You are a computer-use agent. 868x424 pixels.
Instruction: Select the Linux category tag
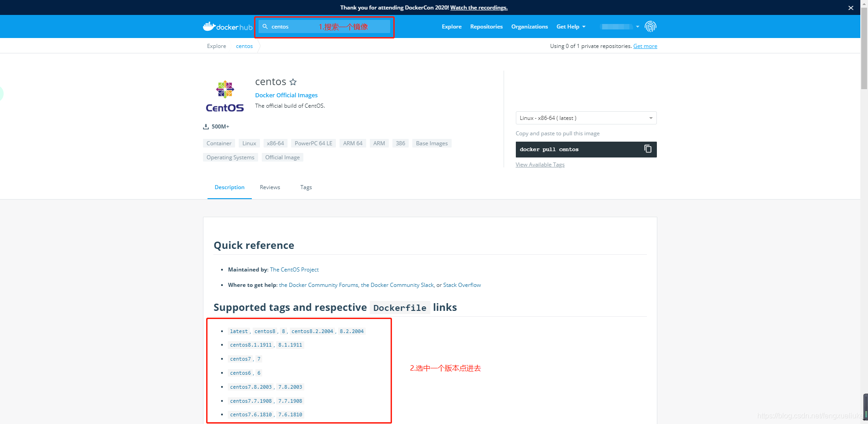click(x=249, y=143)
